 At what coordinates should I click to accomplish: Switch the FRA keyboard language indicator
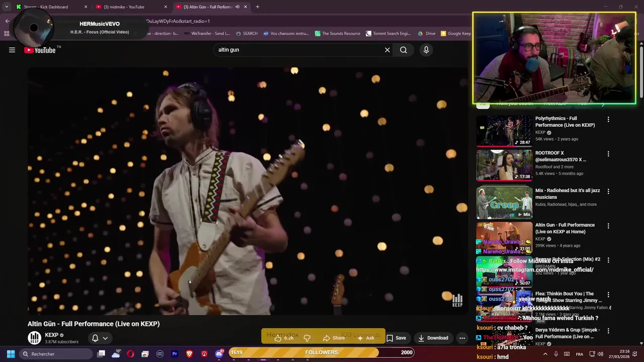(x=580, y=354)
